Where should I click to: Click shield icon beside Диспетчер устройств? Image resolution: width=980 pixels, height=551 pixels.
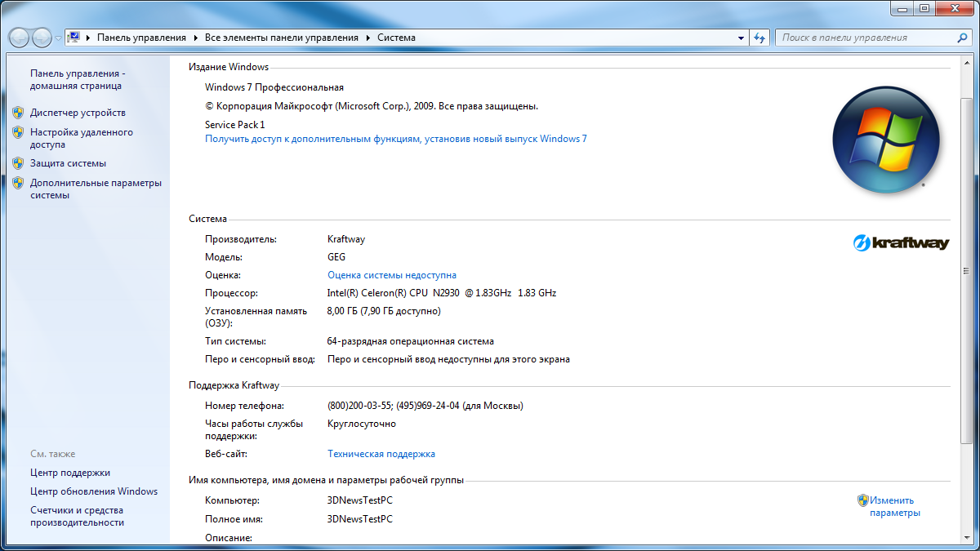click(x=18, y=113)
